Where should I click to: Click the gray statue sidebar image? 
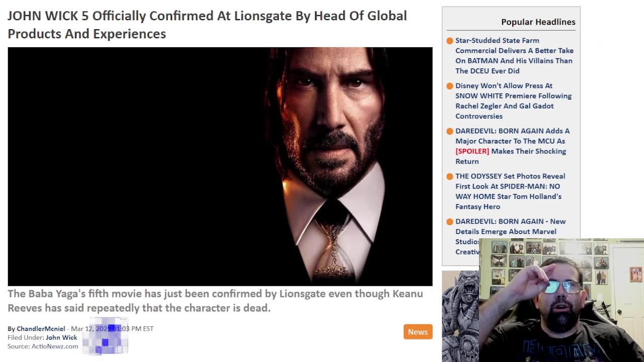pyautogui.click(x=460, y=316)
